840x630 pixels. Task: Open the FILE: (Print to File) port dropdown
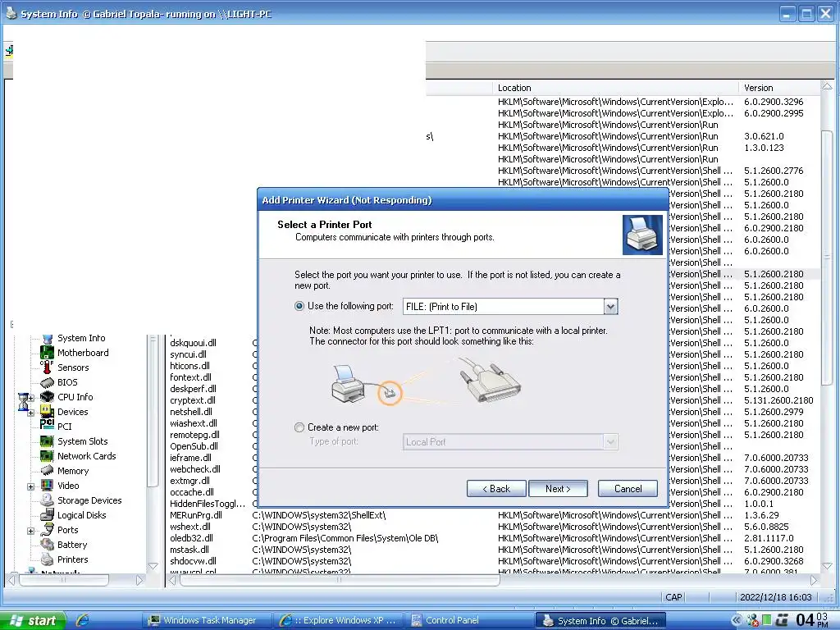[x=610, y=307]
